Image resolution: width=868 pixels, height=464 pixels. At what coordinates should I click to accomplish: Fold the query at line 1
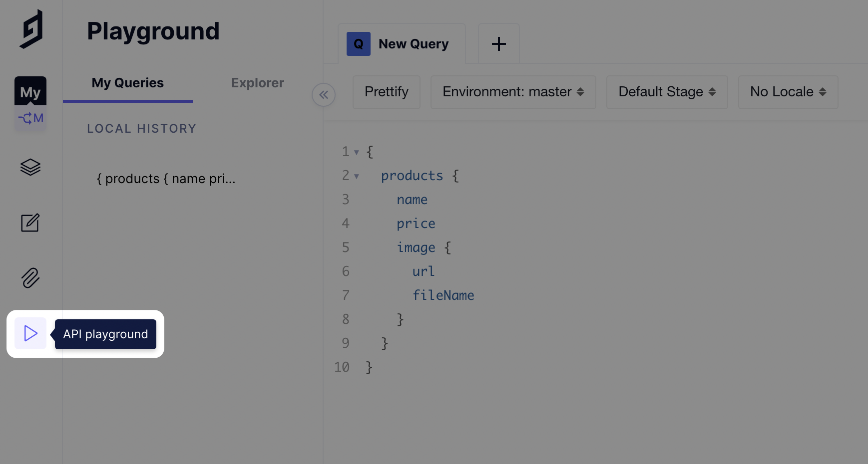click(357, 152)
